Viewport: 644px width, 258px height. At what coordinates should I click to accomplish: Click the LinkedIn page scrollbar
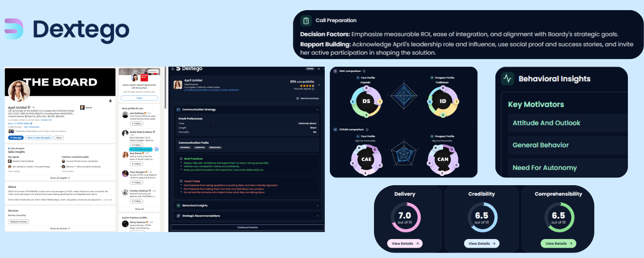[x=165, y=88]
